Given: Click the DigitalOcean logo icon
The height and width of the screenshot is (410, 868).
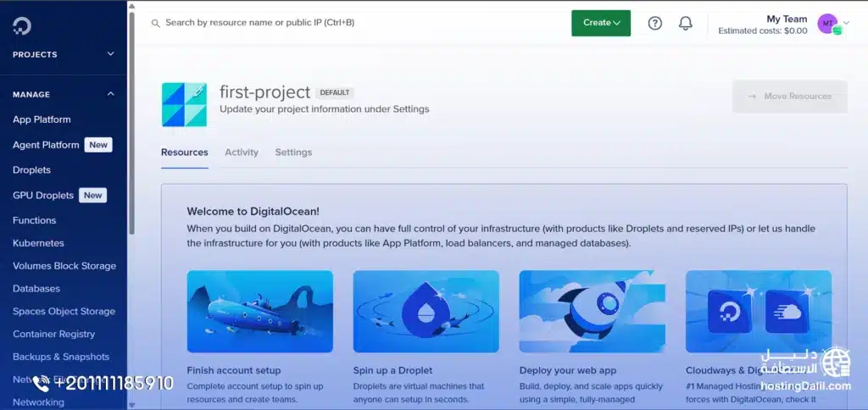Looking at the screenshot, I should pyautogui.click(x=22, y=25).
